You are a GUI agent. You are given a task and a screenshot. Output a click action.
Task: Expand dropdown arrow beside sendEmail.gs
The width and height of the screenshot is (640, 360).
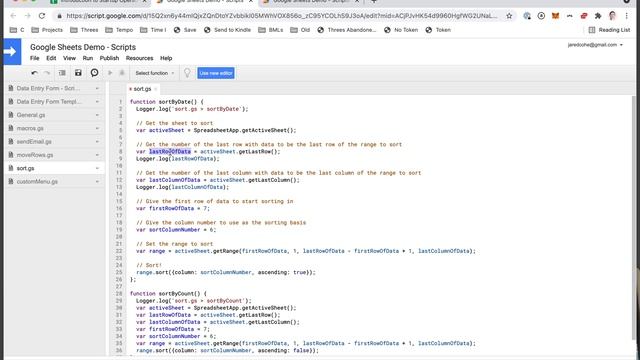click(97, 142)
